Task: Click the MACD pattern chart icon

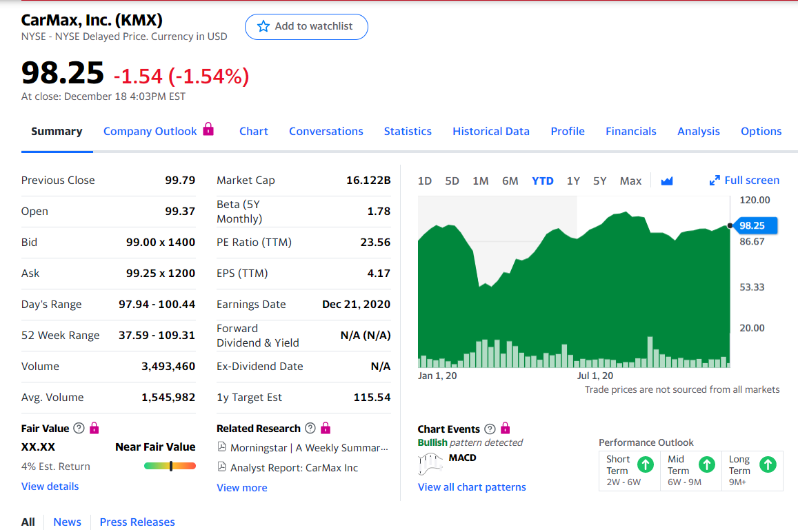Action: 430,463
